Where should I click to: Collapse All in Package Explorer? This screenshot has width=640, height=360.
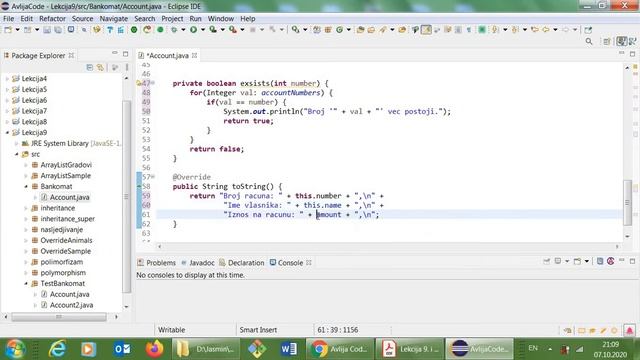tap(89, 67)
